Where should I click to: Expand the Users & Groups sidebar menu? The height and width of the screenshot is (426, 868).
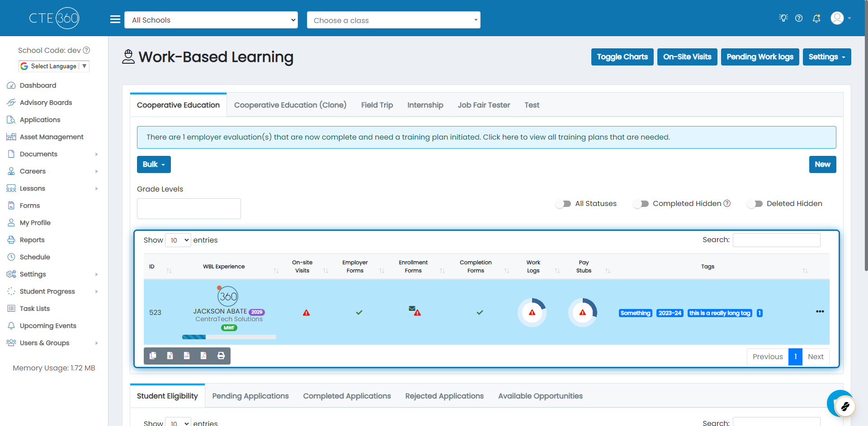pyautogui.click(x=53, y=343)
